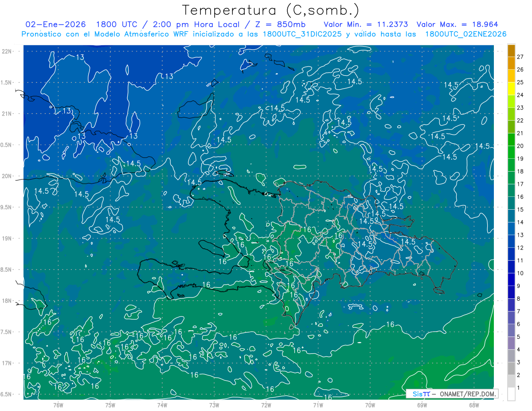Click the "17N" latitude axis label
Screen dimensions: 532x411
click(8, 363)
